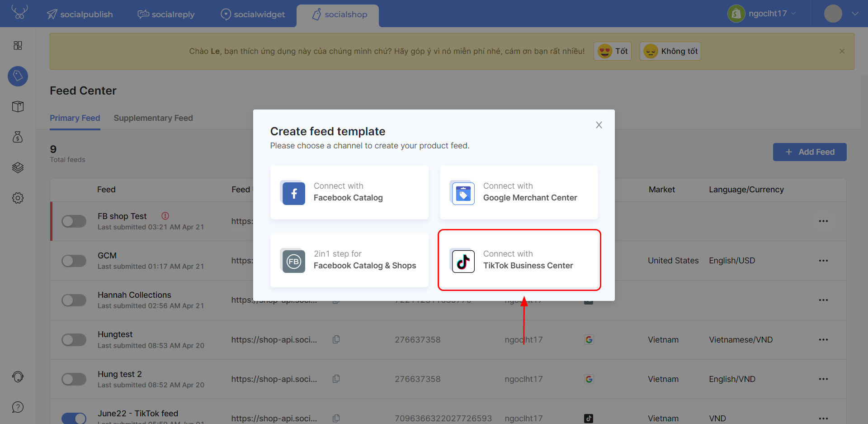Open the settings gear sidebar icon
The image size is (868, 424).
pos(18,198)
